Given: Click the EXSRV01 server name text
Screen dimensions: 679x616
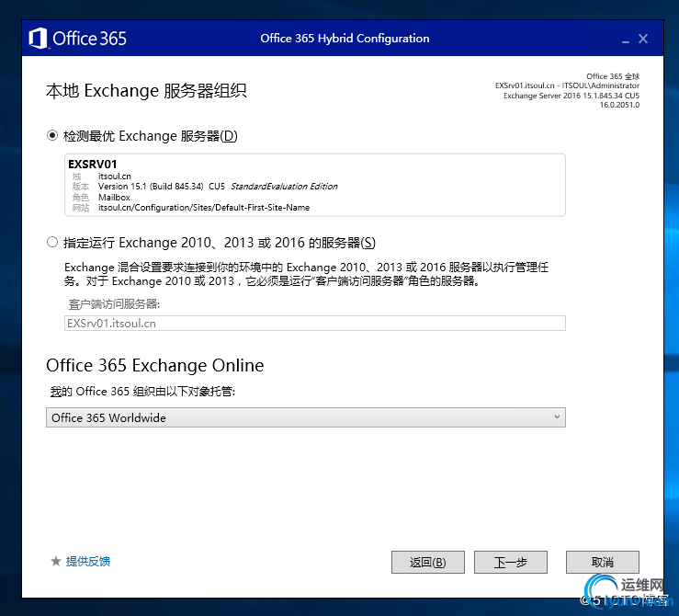Looking at the screenshot, I should click(93, 165).
